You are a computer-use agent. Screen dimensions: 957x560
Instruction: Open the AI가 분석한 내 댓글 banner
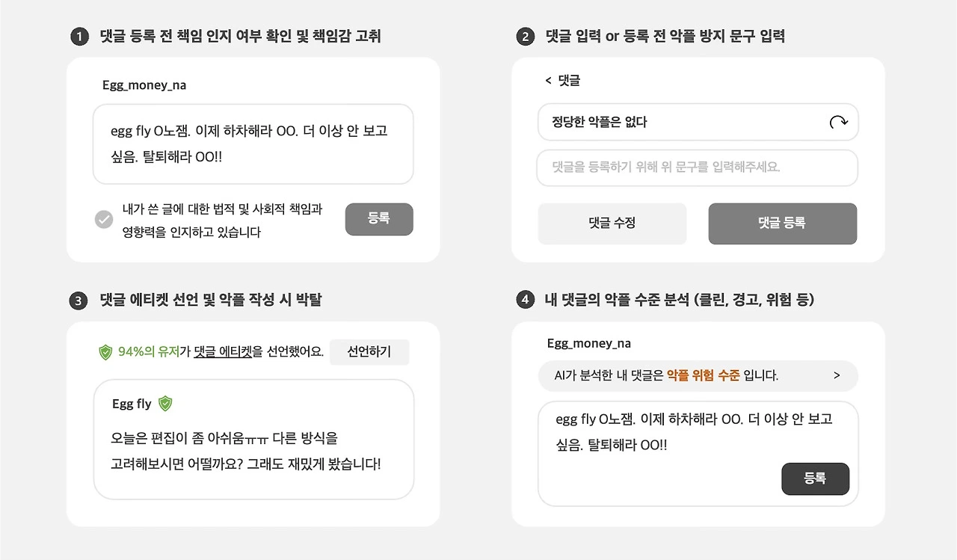click(698, 375)
